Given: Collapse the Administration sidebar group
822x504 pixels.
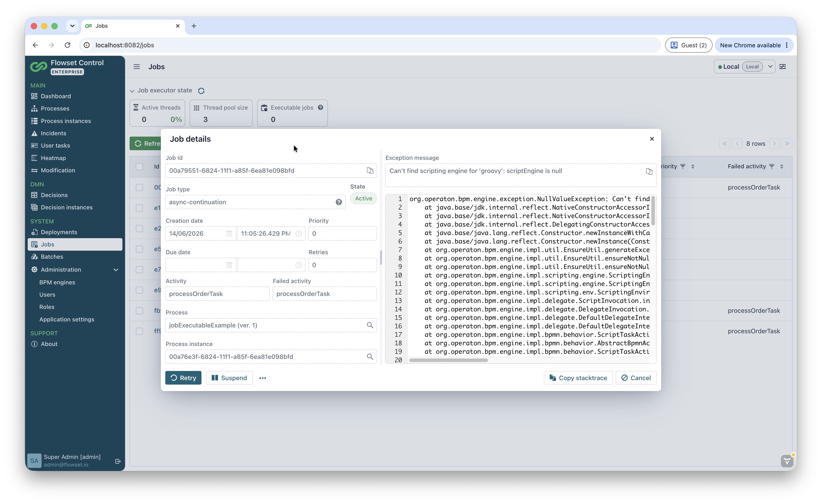Looking at the screenshot, I should click(x=116, y=270).
